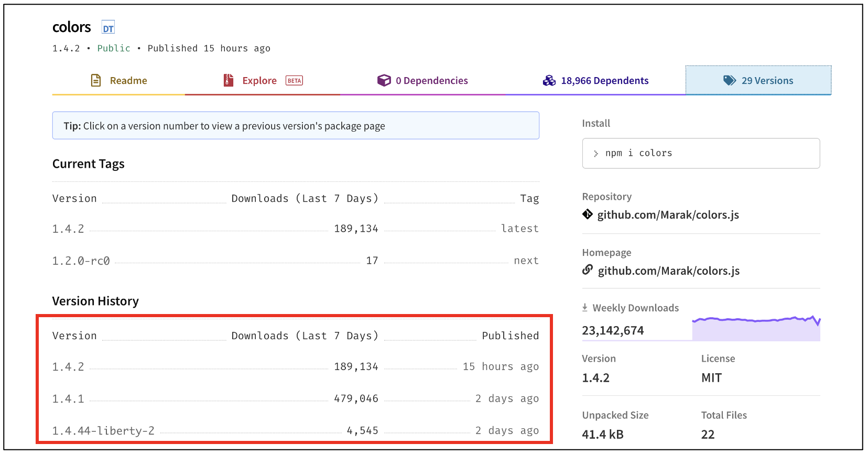Open the Explore BETA tab
868x454 pixels.
tap(259, 81)
